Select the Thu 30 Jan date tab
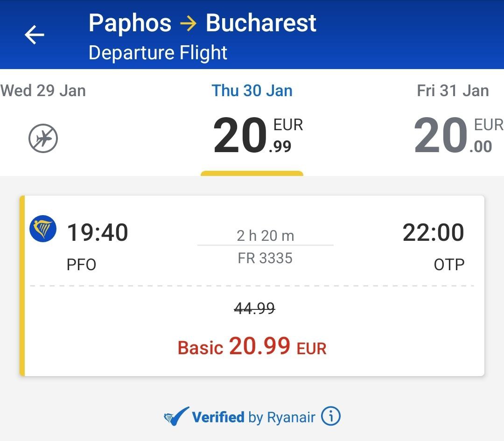Image resolution: width=504 pixels, height=441 pixels. [x=252, y=91]
